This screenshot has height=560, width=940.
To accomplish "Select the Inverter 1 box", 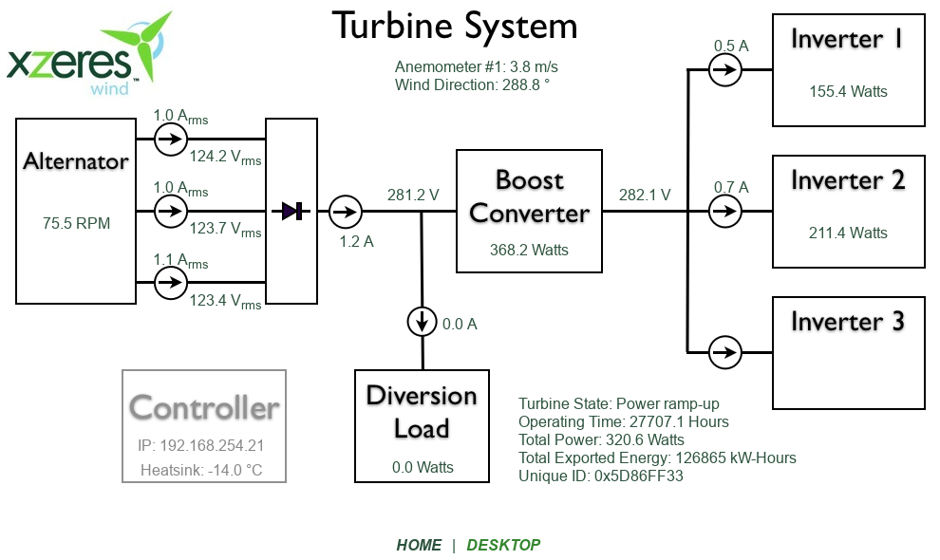I will coord(848,69).
